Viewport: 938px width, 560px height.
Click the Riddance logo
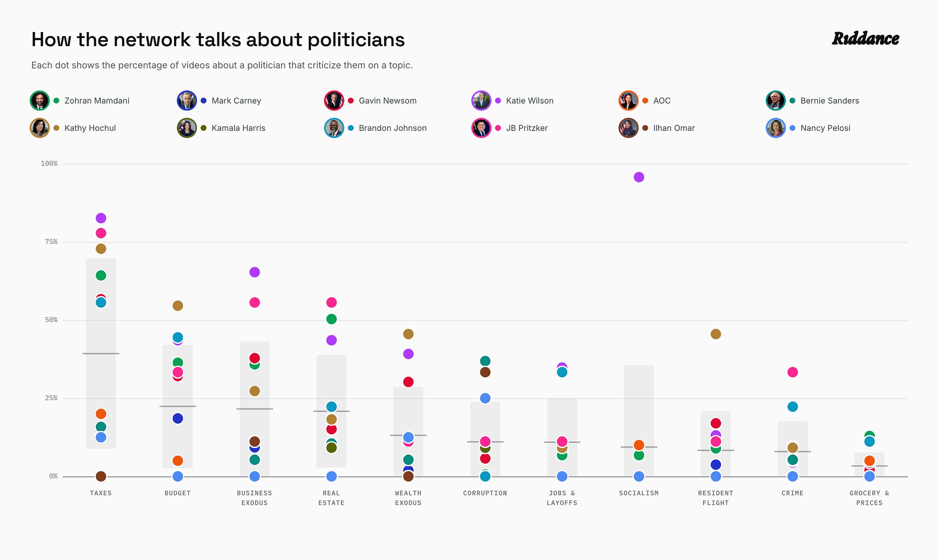tap(866, 39)
